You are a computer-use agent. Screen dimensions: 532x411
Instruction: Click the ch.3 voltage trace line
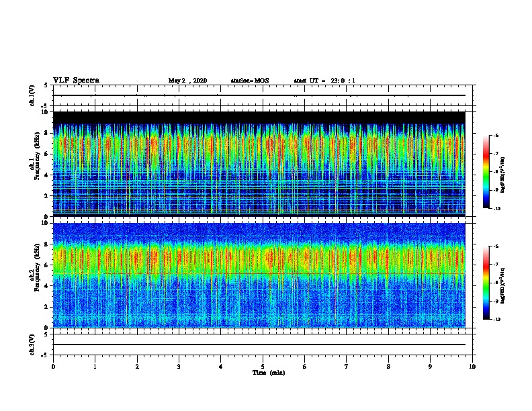pyautogui.click(x=259, y=345)
